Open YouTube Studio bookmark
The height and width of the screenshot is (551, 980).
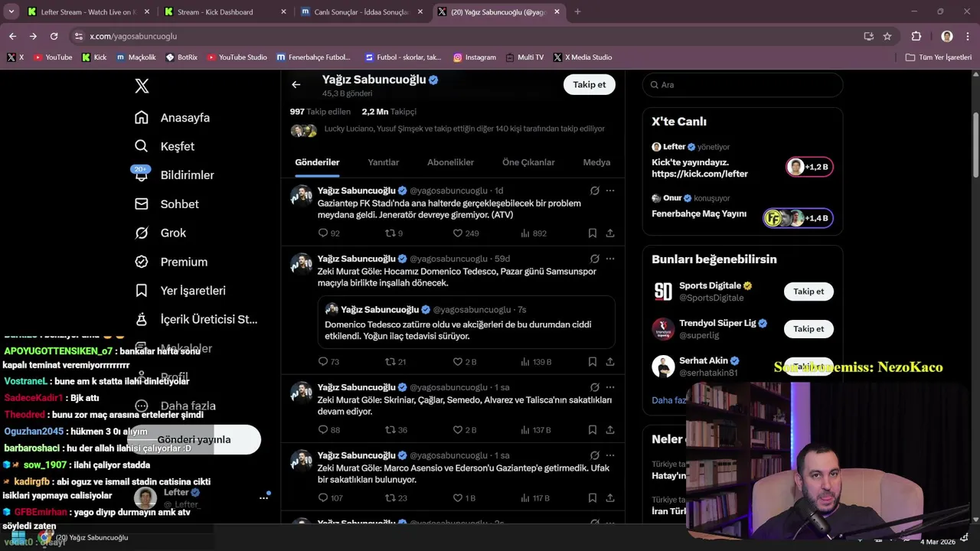pyautogui.click(x=237, y=57)
